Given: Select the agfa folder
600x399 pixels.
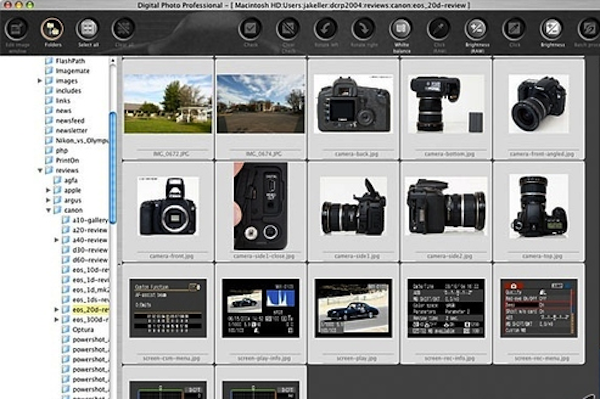Looking at the screenshot, I should (66, 180).
